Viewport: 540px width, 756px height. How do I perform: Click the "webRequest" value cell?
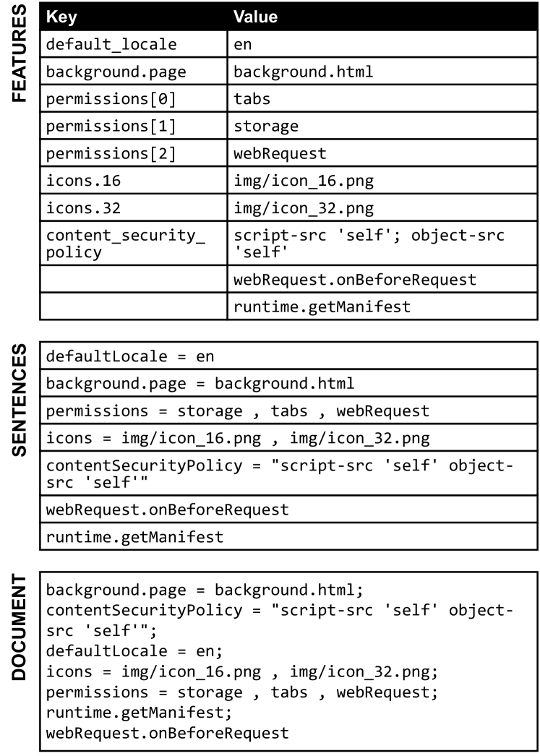382,154
